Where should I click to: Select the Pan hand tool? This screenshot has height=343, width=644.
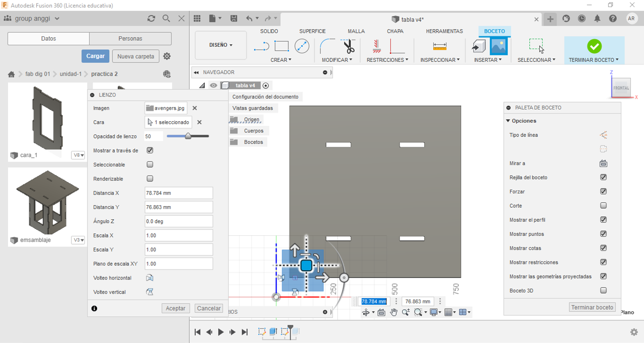click(393, 312)
